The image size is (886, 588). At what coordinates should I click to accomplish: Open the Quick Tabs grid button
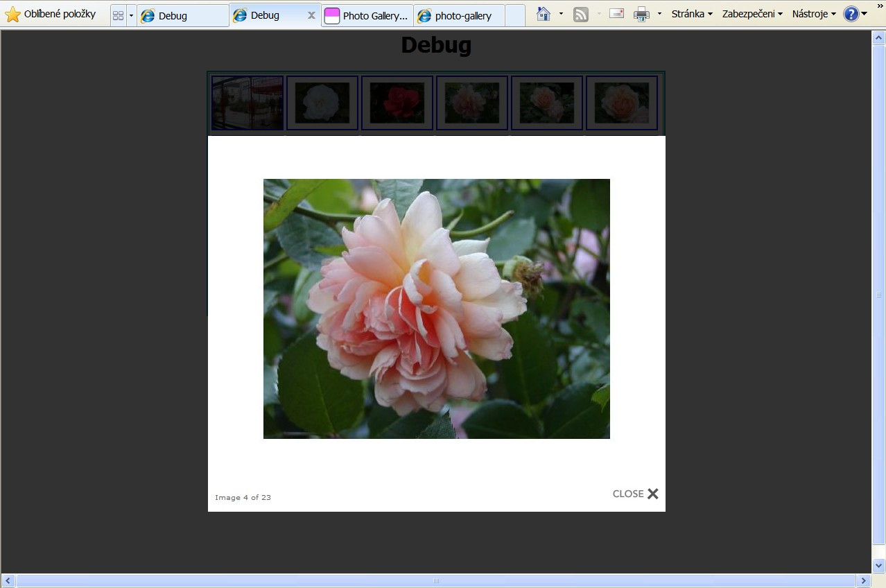click(118, 15)
